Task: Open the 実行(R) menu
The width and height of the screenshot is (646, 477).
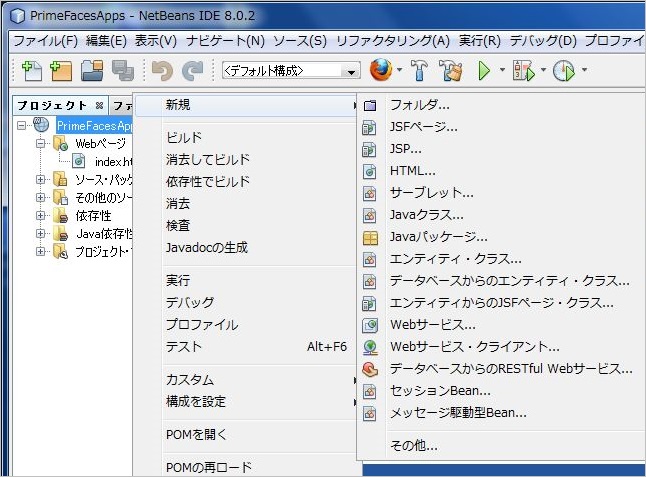Action: point(480,41)
